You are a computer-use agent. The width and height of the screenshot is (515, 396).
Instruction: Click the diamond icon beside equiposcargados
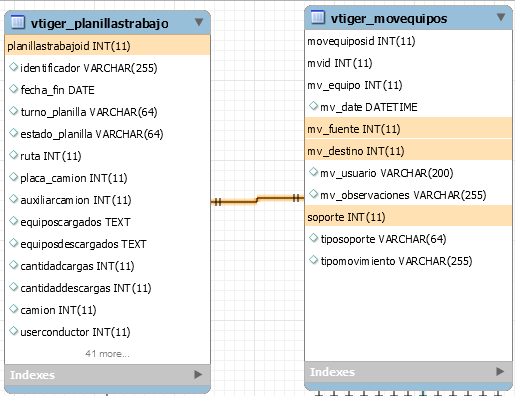(x=13, y=221)
